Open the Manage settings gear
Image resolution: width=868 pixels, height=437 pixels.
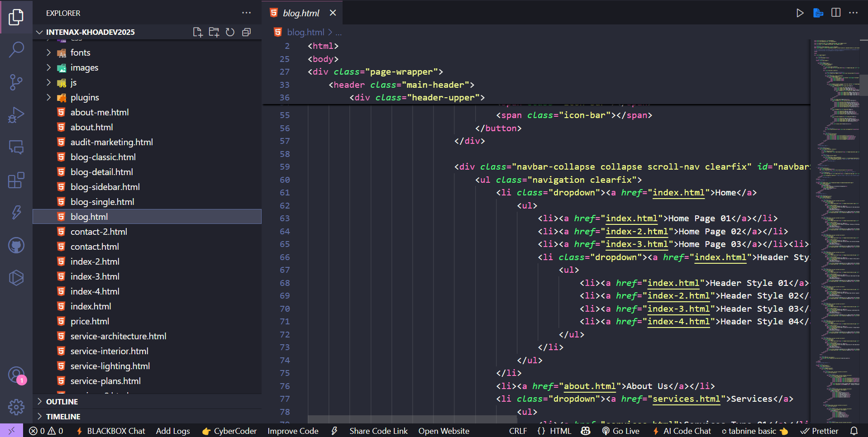16,407
